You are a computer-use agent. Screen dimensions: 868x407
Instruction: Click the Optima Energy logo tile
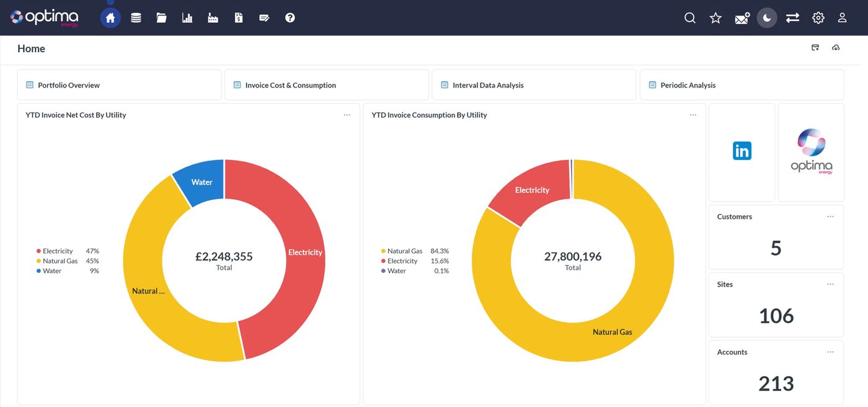[x=811, y=152]
